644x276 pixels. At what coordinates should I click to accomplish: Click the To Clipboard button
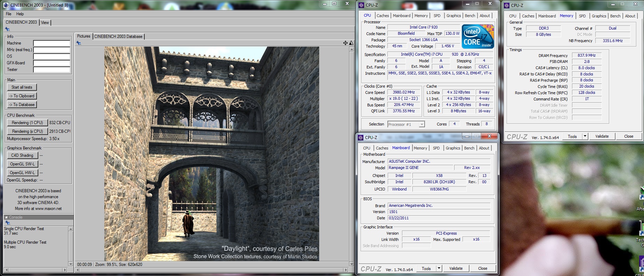[x=22, y=96]
